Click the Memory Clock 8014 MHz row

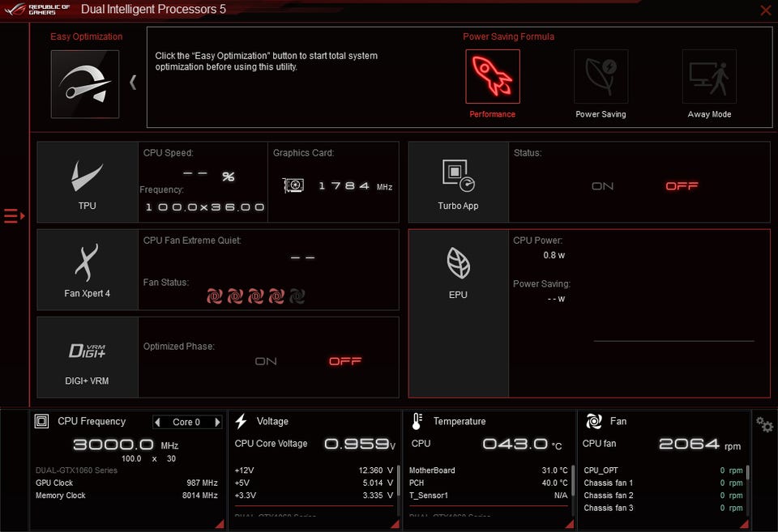(x=126, y=496)
